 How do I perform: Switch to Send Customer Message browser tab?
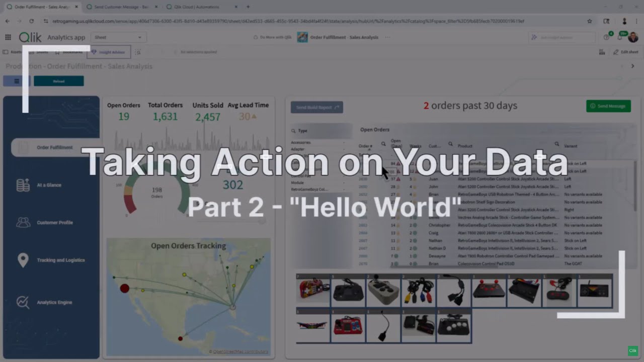pyautogui.click(x=121, y=7)
